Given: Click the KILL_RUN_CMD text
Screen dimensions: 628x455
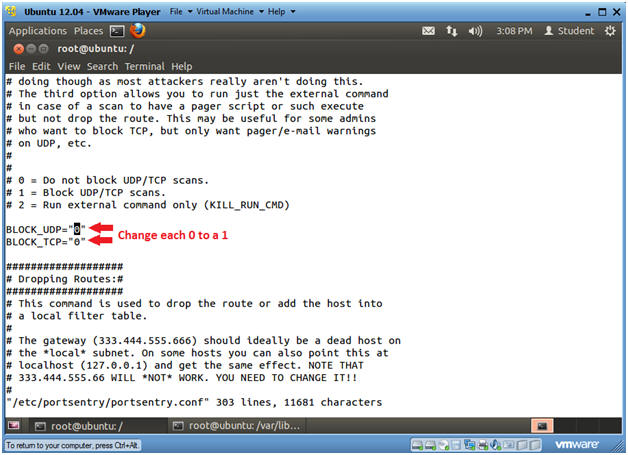Looking at the screenshot, I should (x=246, y=205).
